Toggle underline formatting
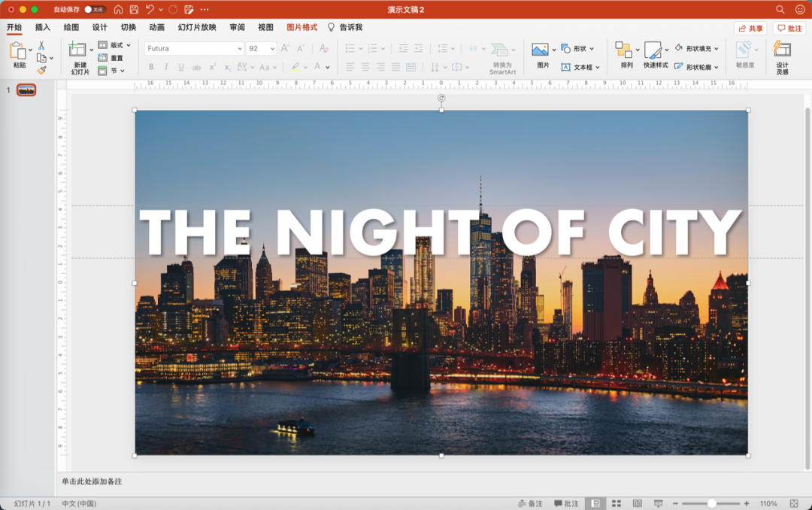Image resolution: width=812 pixels, height=510 pixels. tap(181, 67)
